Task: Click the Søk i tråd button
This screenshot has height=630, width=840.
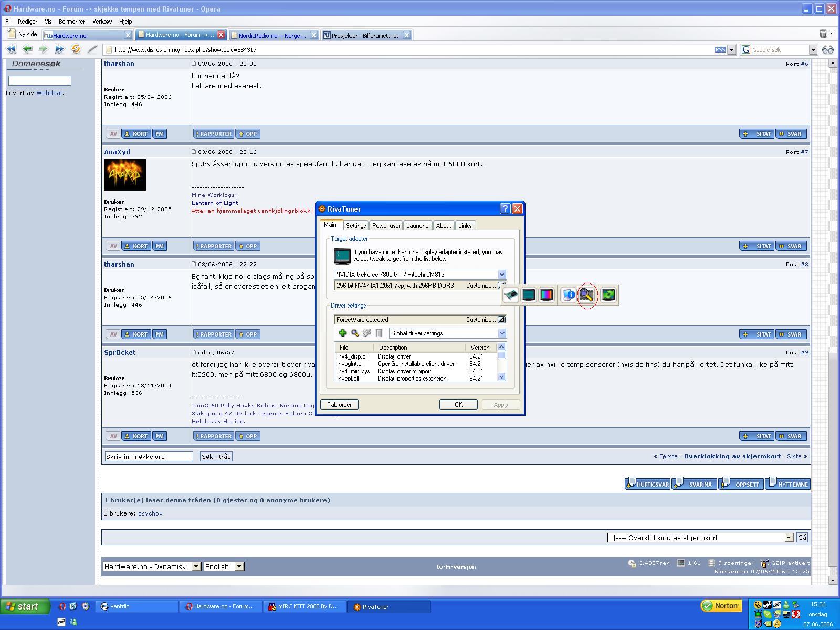Action: pyautogui.click(x=216, y=456)
